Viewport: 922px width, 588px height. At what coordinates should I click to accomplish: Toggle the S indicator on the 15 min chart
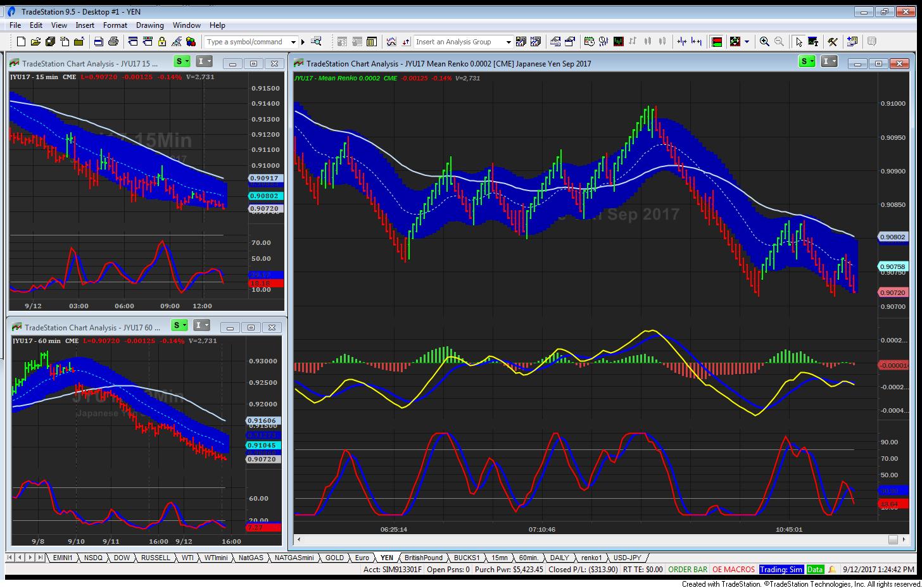(182, 61)
